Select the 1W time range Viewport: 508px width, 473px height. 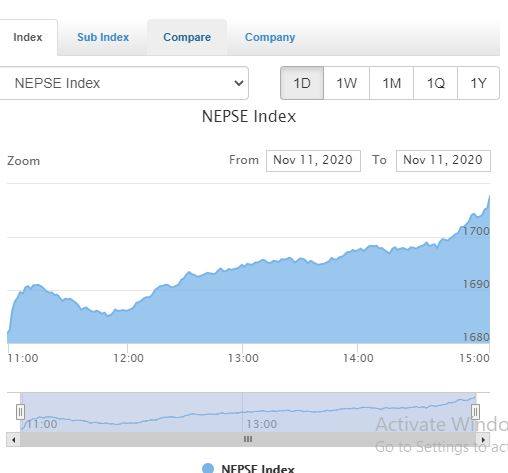click(346, 83)
